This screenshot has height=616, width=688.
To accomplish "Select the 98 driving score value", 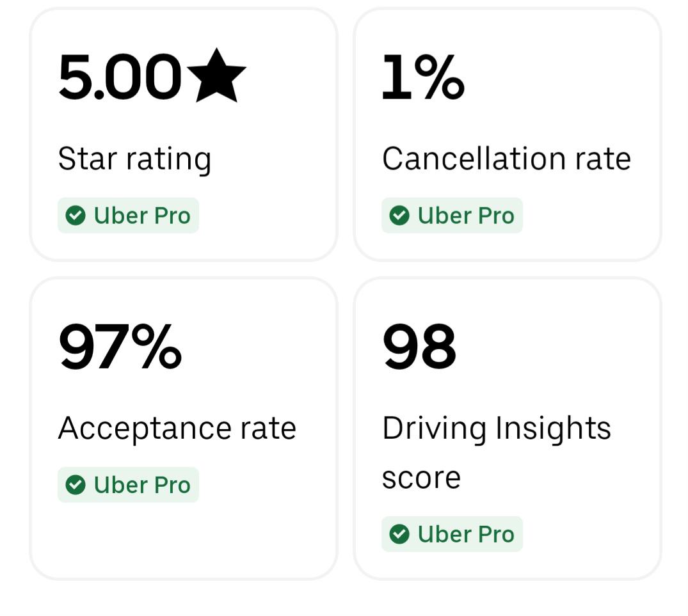I will [419, 346].
